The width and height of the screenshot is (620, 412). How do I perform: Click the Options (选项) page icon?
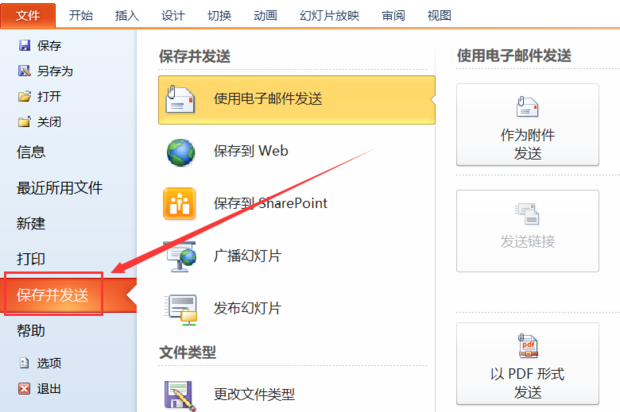coord(25,363)
